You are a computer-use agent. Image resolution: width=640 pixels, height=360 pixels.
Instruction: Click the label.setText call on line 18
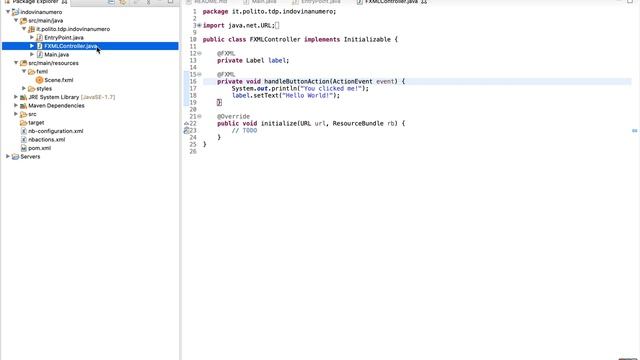click(x=286, y=96)
